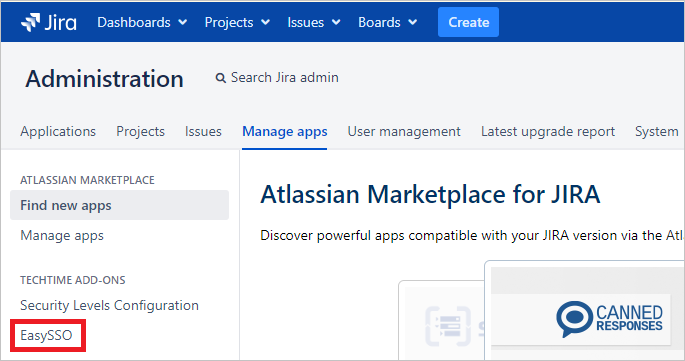
Task: Open the Boards dropdown menu
Action: click(387, 22)
